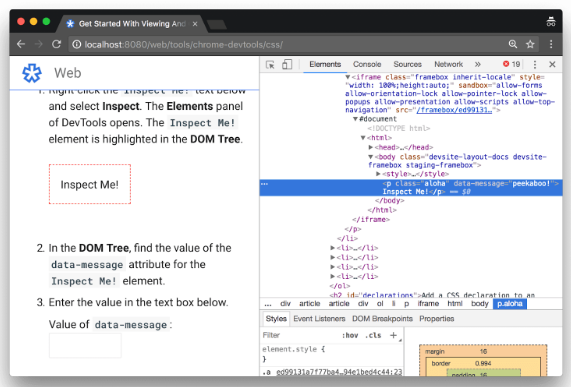This screenshot has height=387, width=571.
Task: Click the p.aloha breadcrumb
Action: tap(510, 304)
